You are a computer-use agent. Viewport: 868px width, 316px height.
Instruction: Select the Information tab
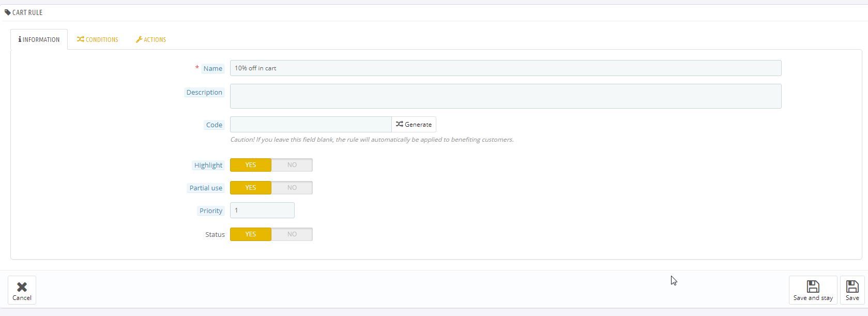point(39,40)
